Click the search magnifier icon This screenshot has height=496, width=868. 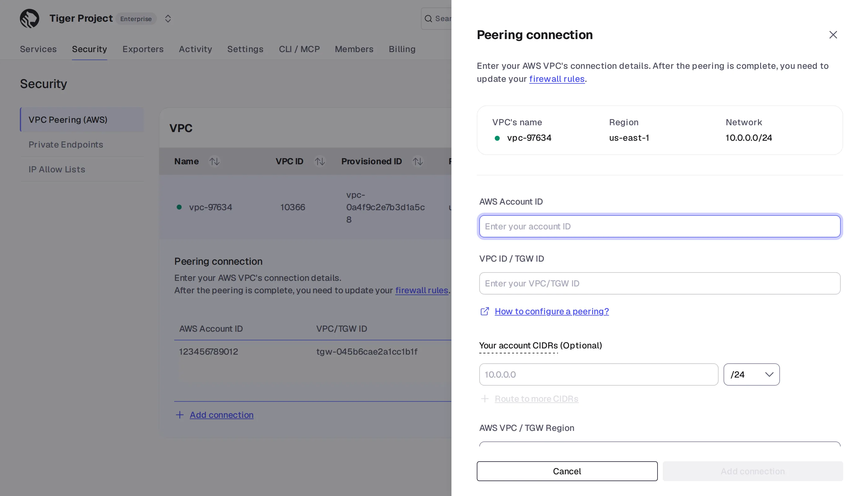click(x=428, y=19)
